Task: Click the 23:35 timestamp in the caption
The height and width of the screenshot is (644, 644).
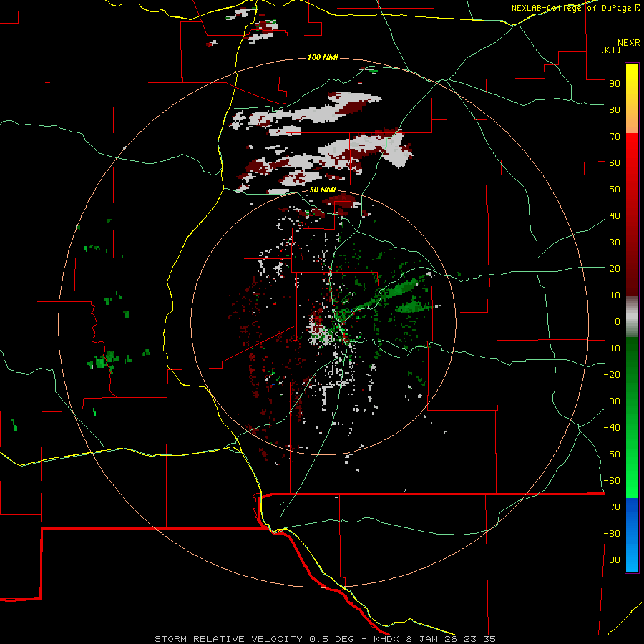Action: coord(480,639)
